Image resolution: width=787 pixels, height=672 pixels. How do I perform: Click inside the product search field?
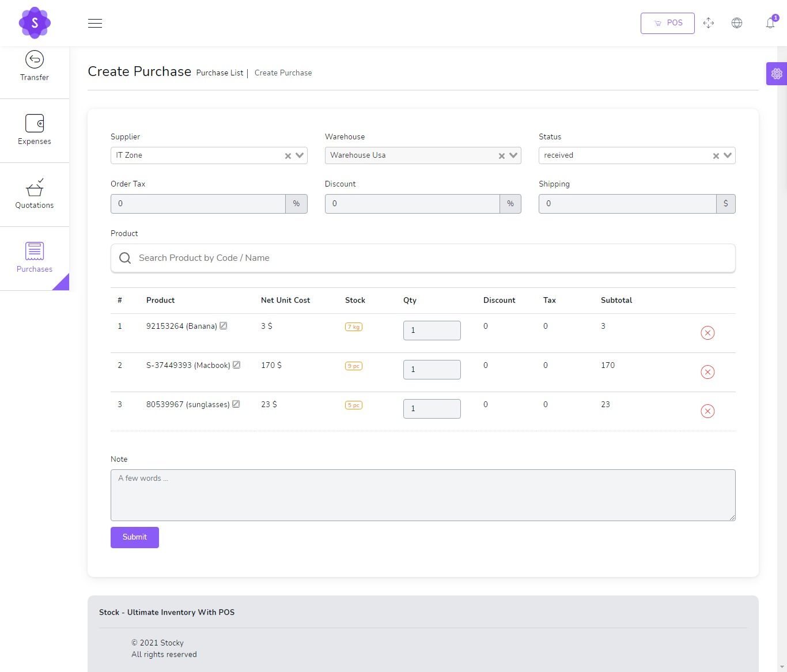pos(403,258)
